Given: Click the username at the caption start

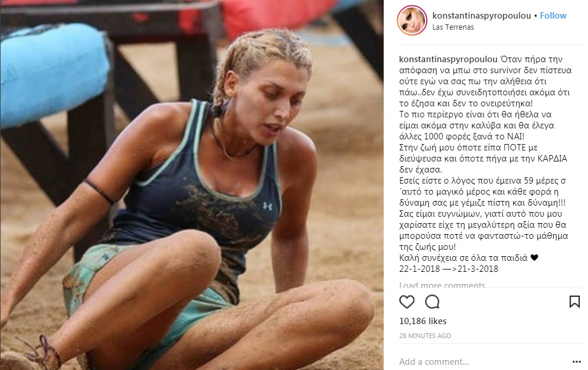Looking at the screenshot, I should coord(448,59).
